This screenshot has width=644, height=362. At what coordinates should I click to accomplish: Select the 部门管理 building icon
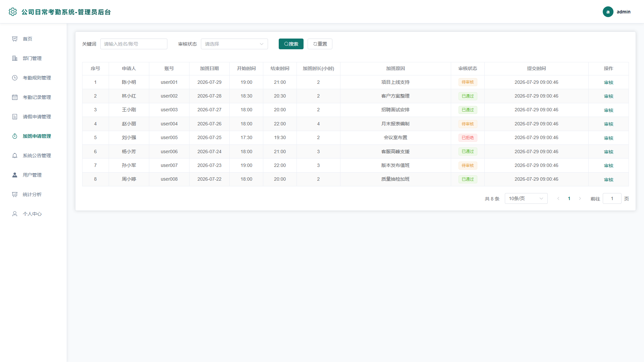click(15, 58)
